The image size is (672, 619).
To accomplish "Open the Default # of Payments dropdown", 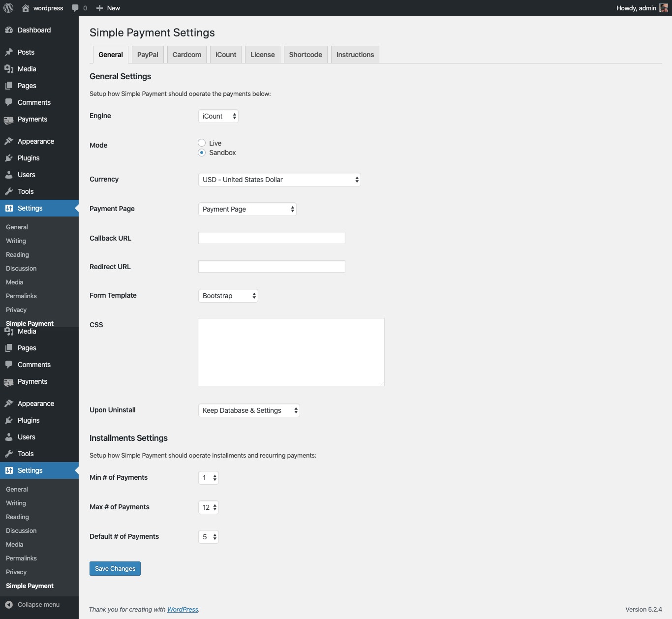I will pos(209,537).
